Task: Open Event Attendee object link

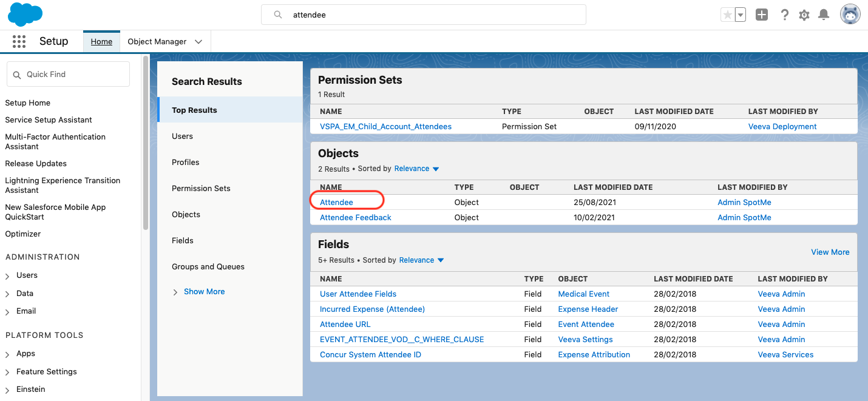Action: [586, 324]
